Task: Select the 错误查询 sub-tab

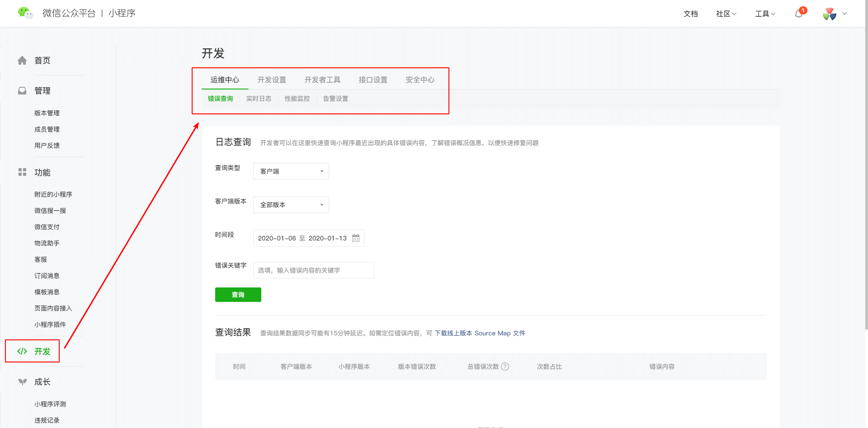Action: (220, 99)
